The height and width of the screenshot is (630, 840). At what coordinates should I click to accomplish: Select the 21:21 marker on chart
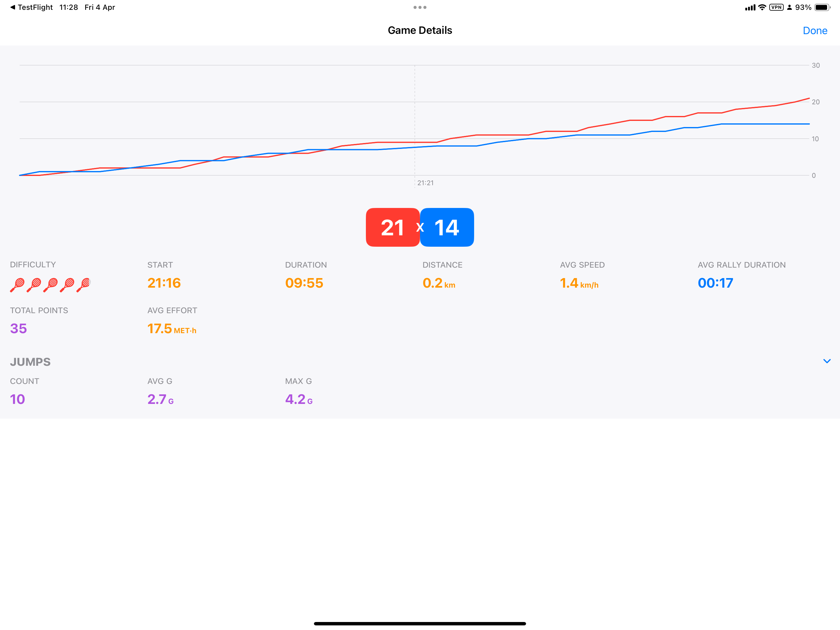tap(425, 183)
